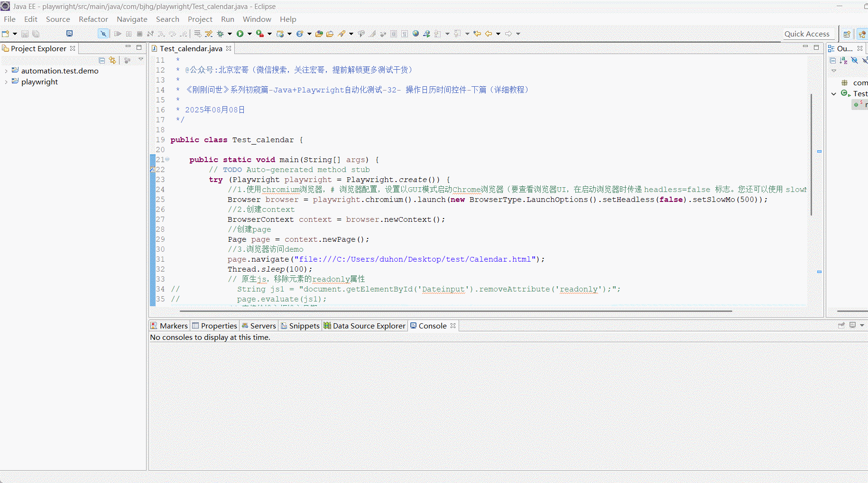Expand the automation.test.demo project
This screenshot has width=868, height=483.
pos(6,71)
